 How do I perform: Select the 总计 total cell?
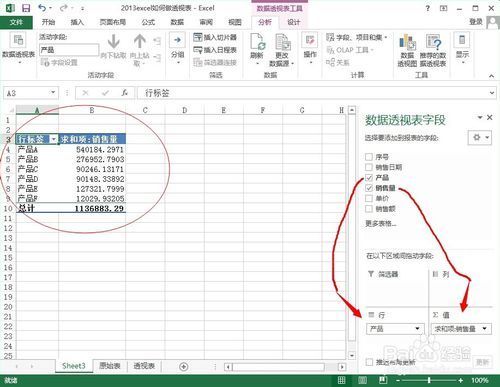point(37,208)
